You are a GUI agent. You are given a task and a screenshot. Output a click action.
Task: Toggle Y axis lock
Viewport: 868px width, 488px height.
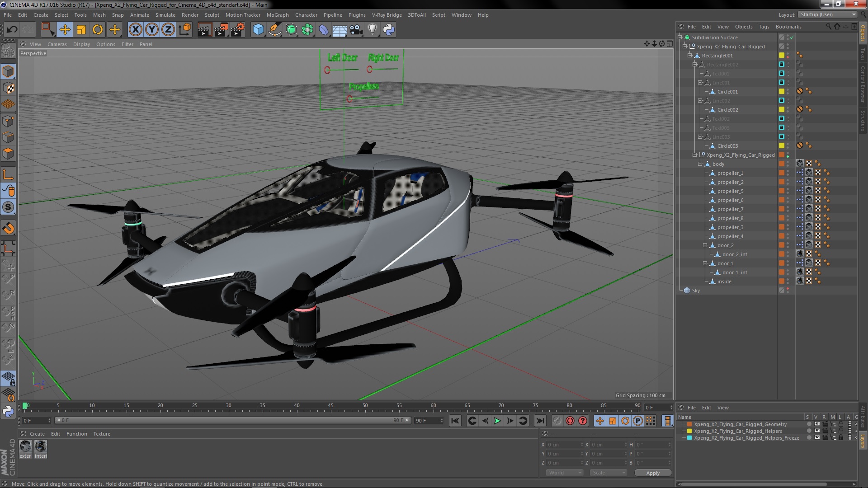coord(152,30)
